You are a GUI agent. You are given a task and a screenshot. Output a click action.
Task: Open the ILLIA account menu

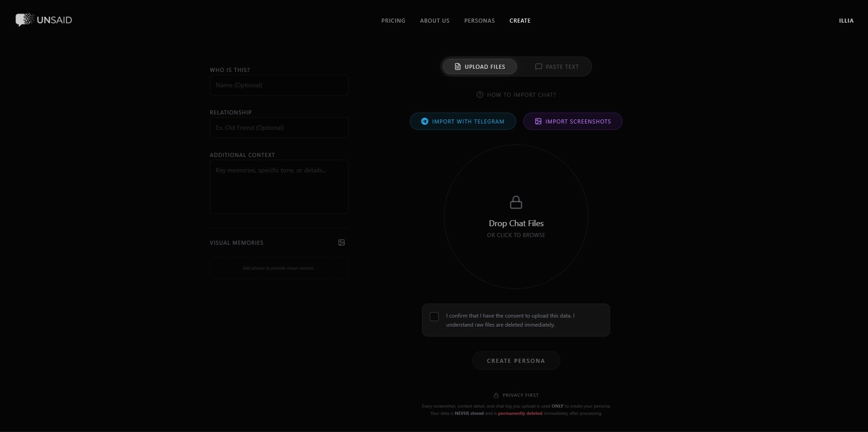tap(846, 20)
